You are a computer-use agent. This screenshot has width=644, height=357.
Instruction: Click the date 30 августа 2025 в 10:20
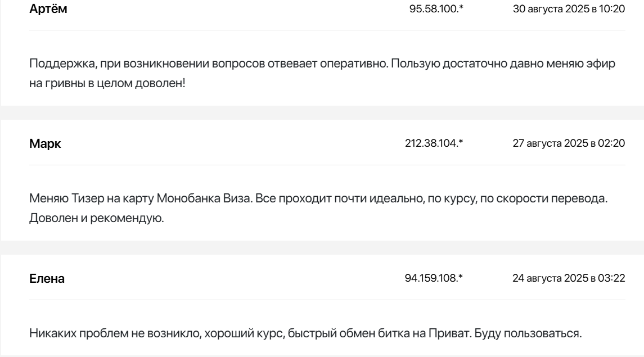pos(568,9)
